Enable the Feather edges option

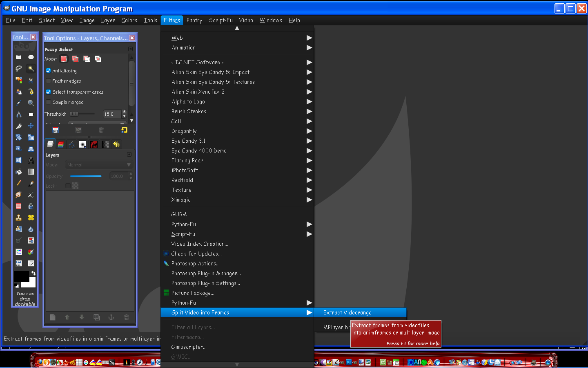click(x=48, y=81)
